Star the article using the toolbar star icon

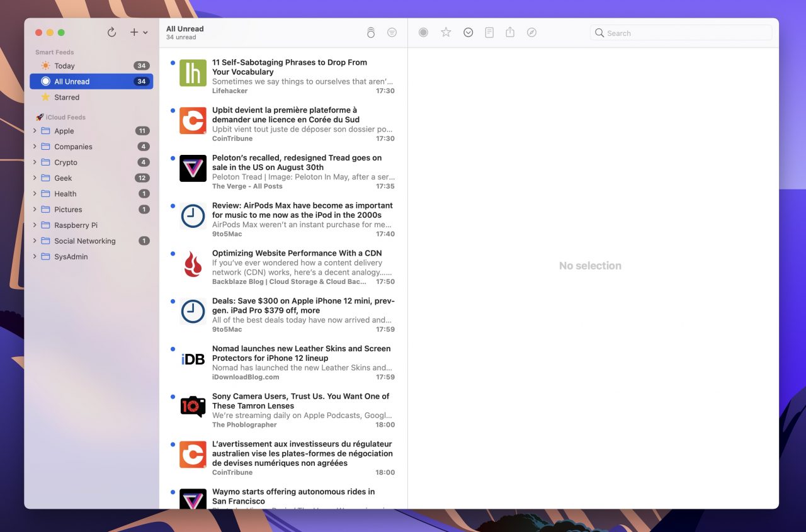point(446,32)
